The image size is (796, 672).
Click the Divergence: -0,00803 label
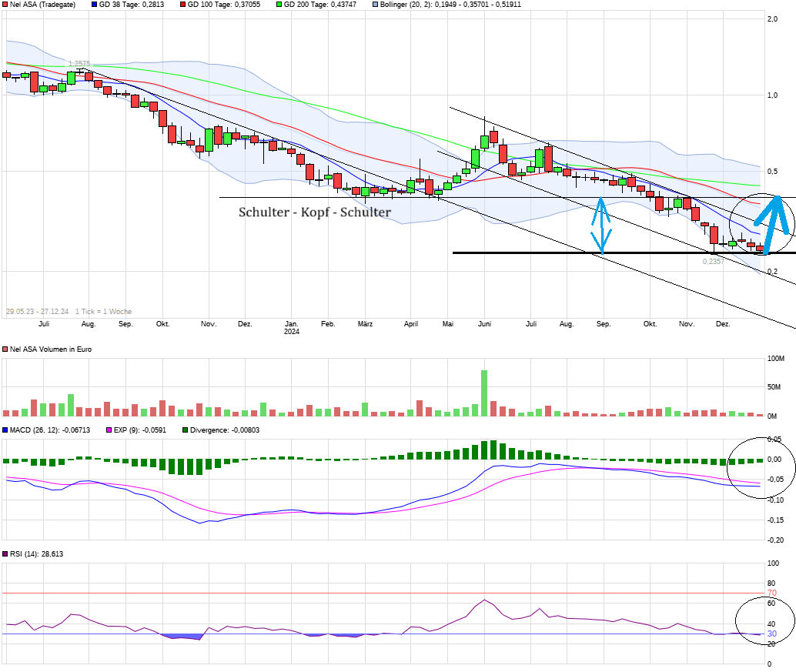225,430
